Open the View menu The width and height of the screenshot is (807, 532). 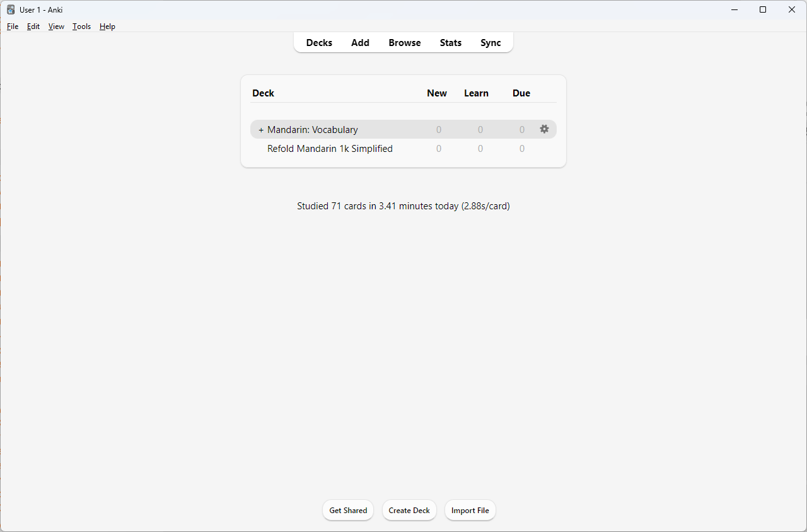[56, 26]
